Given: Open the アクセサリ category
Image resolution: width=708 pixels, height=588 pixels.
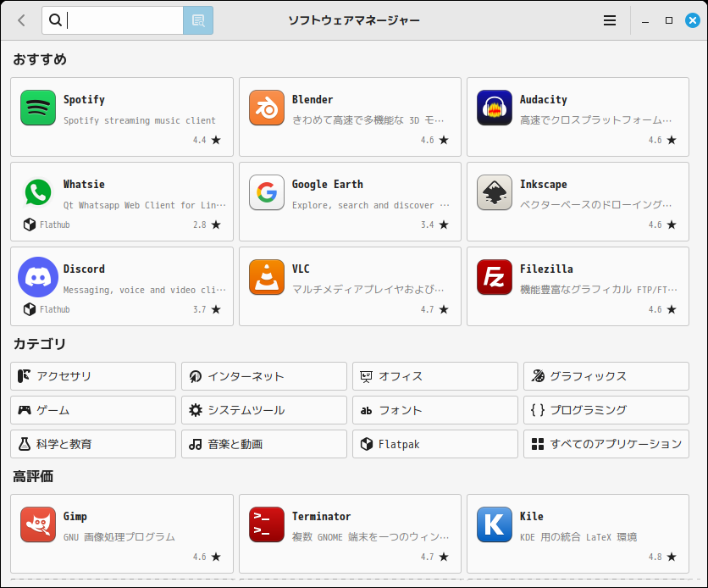Looking at the screenshot, I should pos(93,376).
